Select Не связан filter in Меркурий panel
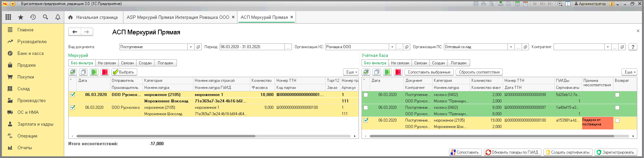 pos(107,63)
